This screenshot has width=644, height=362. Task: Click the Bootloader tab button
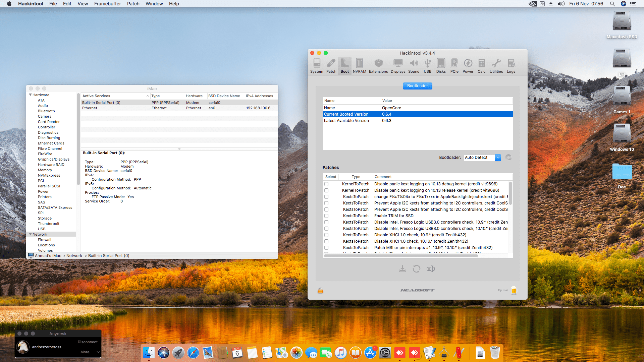click(417, 86)
